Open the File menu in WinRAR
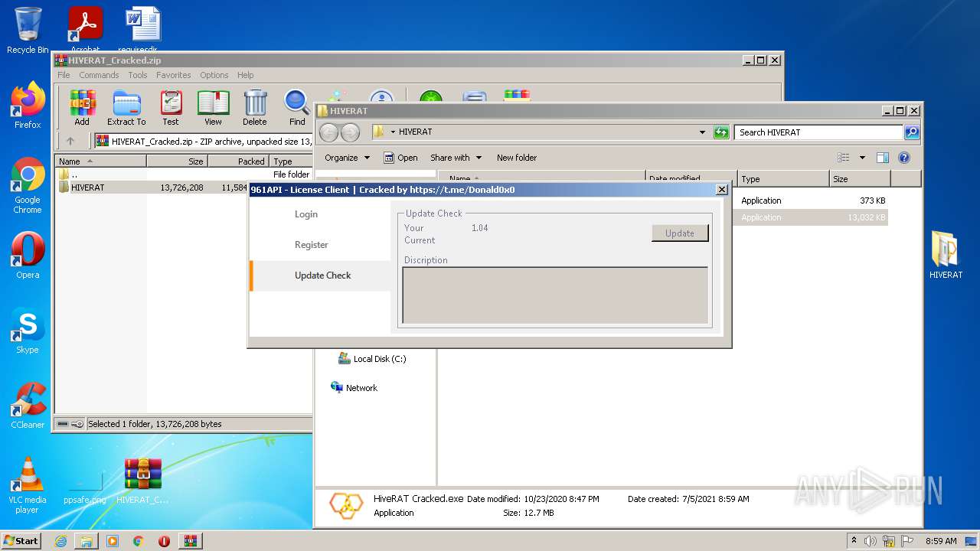 point(64,75)
